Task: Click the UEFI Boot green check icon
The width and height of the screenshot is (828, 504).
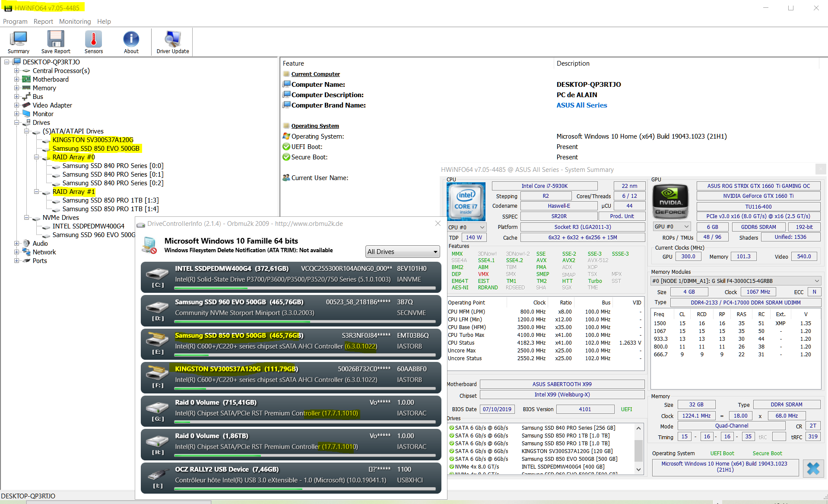Action: [286, 146]
